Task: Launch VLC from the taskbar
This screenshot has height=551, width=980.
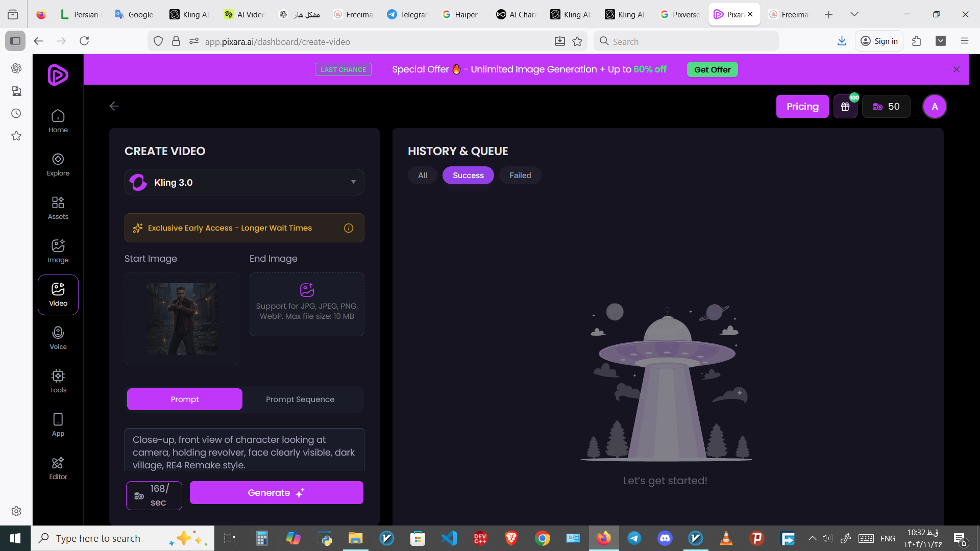Action: [x=726, y=538]
